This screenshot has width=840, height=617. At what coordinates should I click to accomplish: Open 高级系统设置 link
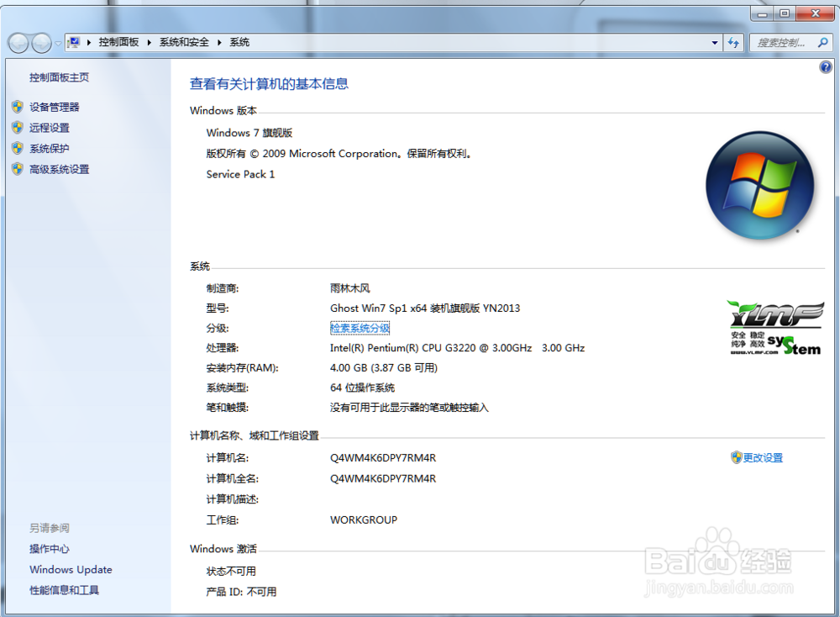[59, 170]
